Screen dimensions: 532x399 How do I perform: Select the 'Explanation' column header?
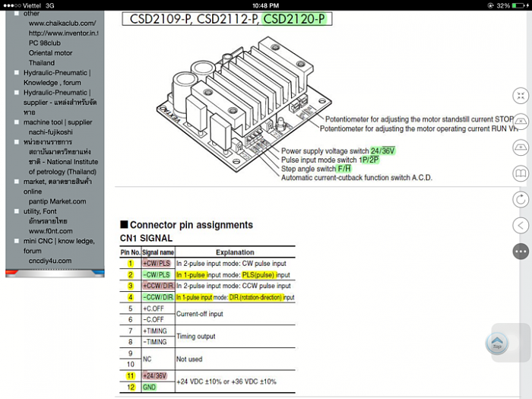(x=235, y=252)
